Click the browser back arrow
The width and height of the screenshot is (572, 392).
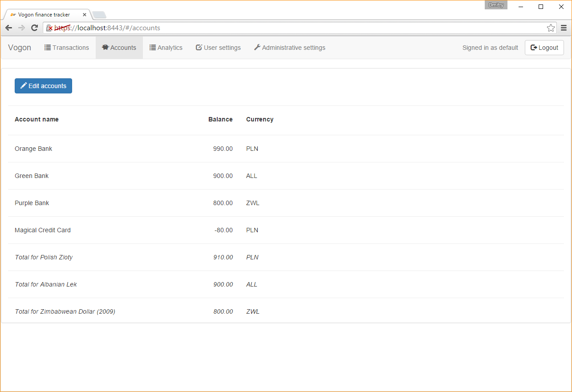tap(8, 28)
